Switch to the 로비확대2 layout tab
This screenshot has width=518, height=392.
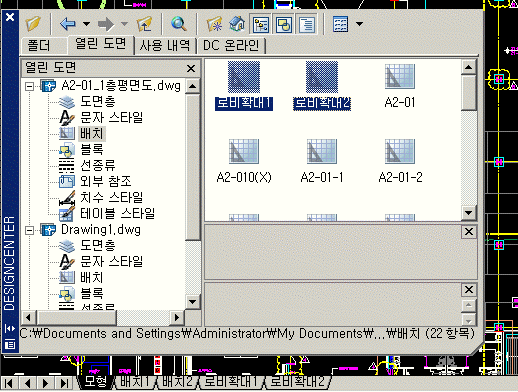click(297, 382)
